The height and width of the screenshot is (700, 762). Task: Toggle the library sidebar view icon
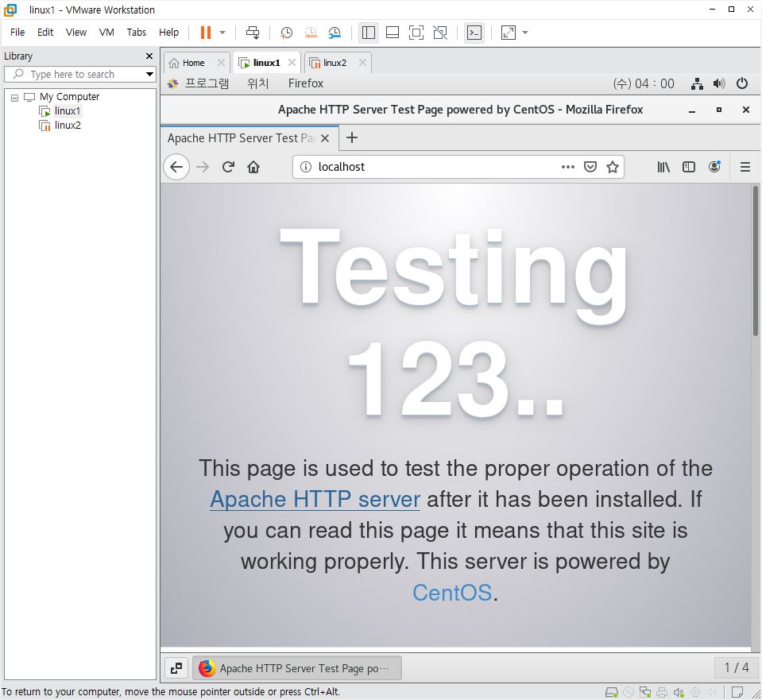click(x=369, y=33)
